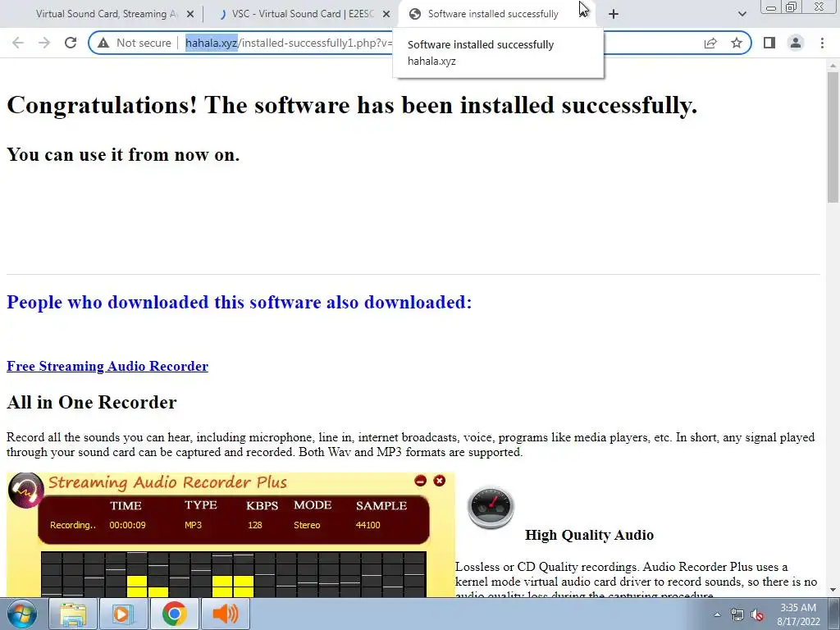Click the browser forward arrow
The width and height of the screenshot is (840, 630).
[x=44, y=43]
